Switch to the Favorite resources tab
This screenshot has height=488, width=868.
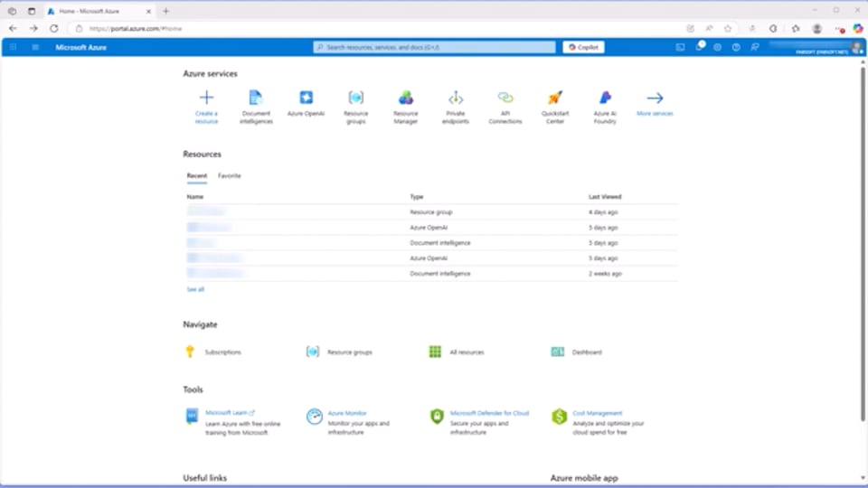click(230, 175)
